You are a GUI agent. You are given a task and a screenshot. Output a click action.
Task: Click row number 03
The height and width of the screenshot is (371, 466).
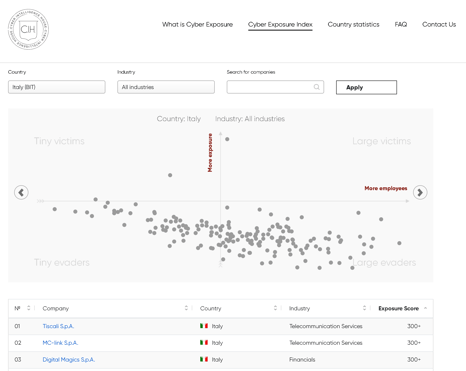click(18, 360)
